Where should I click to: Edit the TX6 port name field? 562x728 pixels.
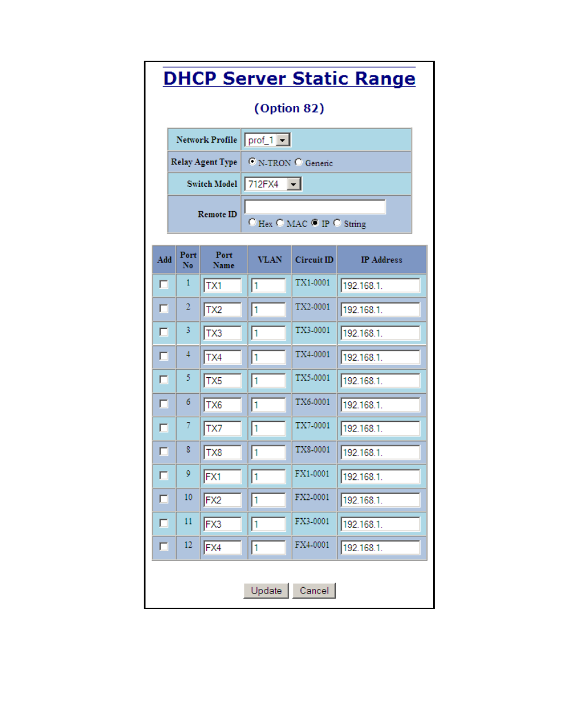coord(223,405)
